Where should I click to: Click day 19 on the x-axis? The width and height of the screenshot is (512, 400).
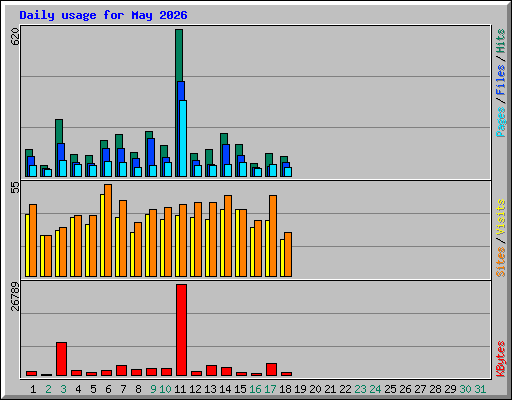pos(300,389)
